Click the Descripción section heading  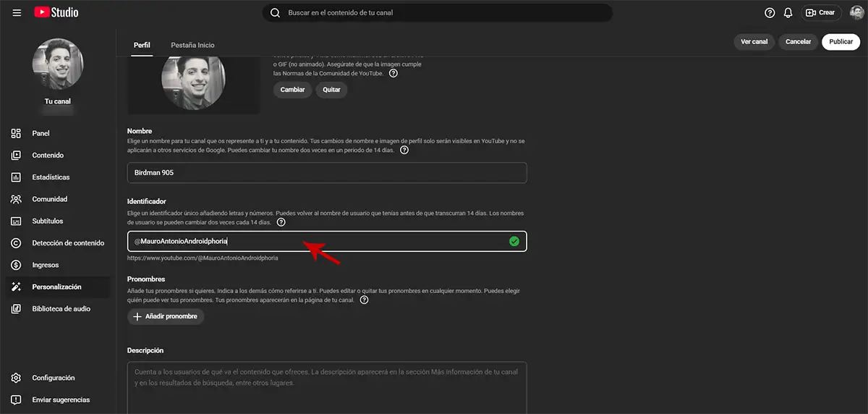click(145, 350)
